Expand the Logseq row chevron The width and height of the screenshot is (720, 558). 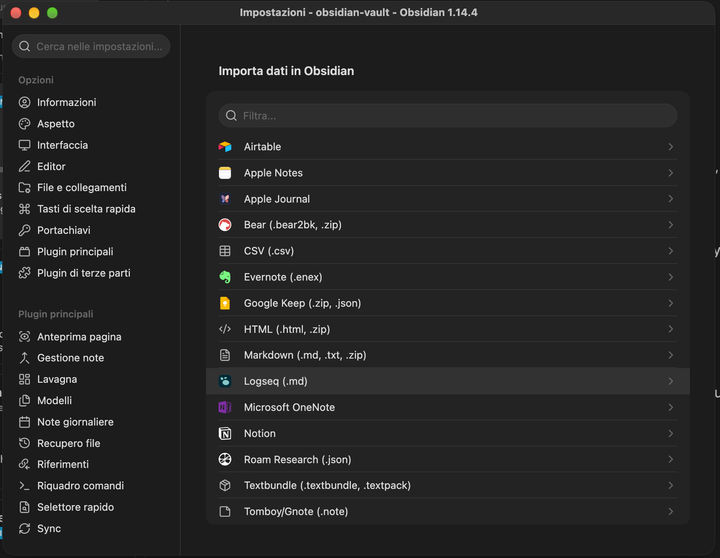pyautogui.click(x=670, y=381)
